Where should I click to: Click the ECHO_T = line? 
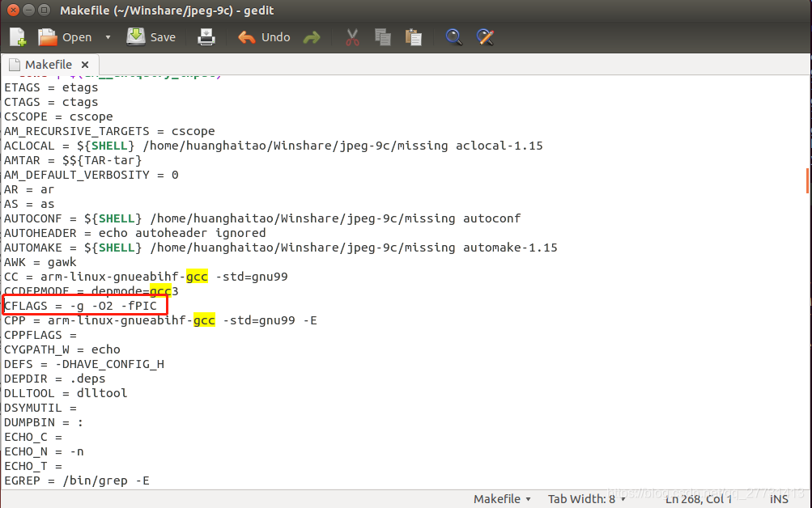32,466
